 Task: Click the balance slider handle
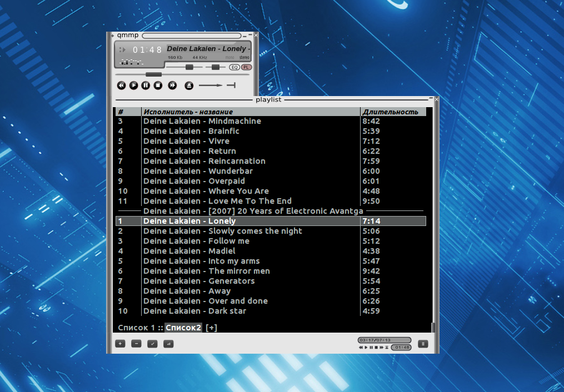tap(216, 67)
